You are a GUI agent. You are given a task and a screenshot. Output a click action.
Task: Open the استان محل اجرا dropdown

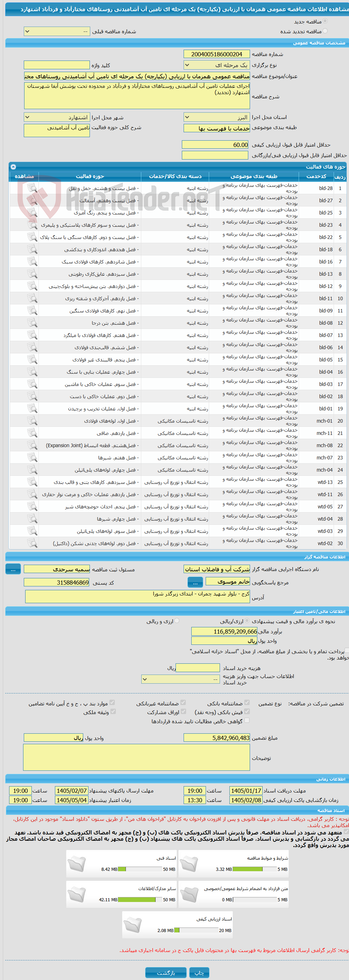(217, 117)
